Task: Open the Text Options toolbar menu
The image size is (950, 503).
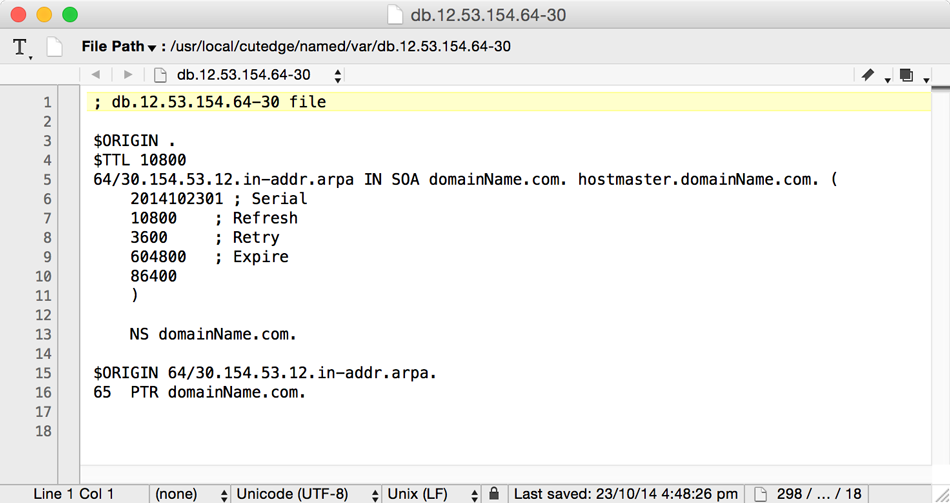Action: click(21, 47)
